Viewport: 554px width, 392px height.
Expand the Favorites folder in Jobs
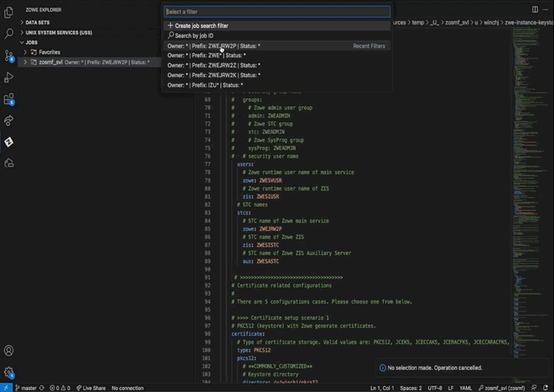25,52
